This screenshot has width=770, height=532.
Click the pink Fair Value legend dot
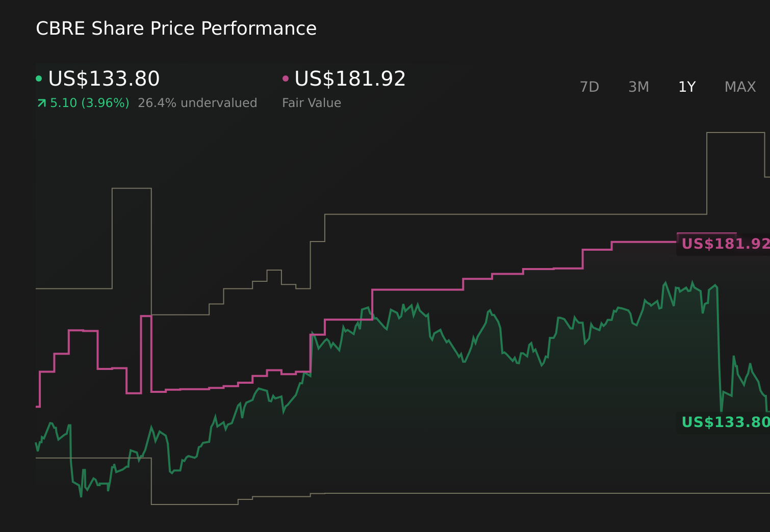click(286, 78)
